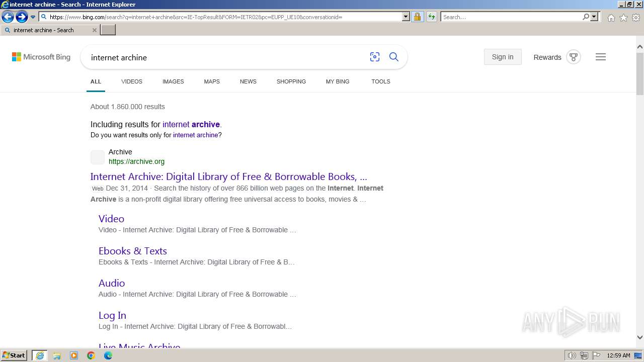This screenshot has height=362, width=644.
Task: Launch Chrome from the taskbar
Action: click(91, 355)
